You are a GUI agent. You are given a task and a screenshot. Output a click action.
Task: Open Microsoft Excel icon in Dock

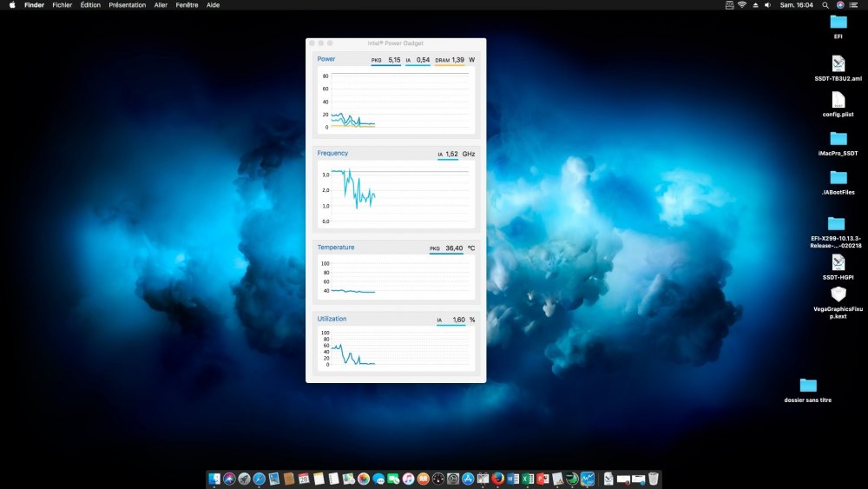[x=528, y=479]
